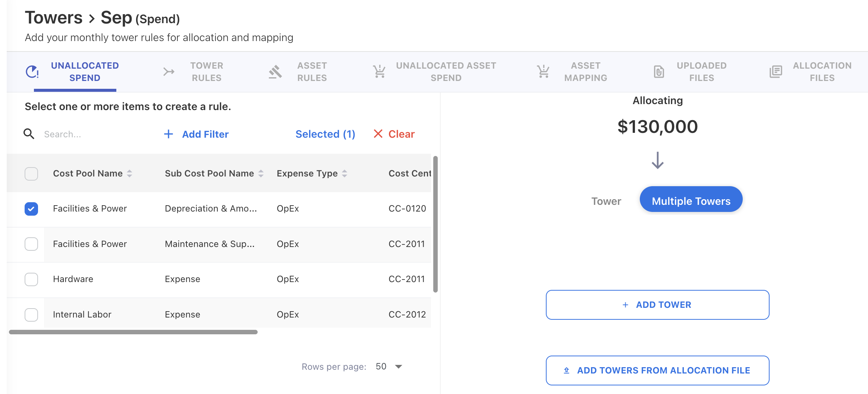Switch allocation mode to single Tower
This screenshot has width=868, height=394.
click(x=606, y=201)
